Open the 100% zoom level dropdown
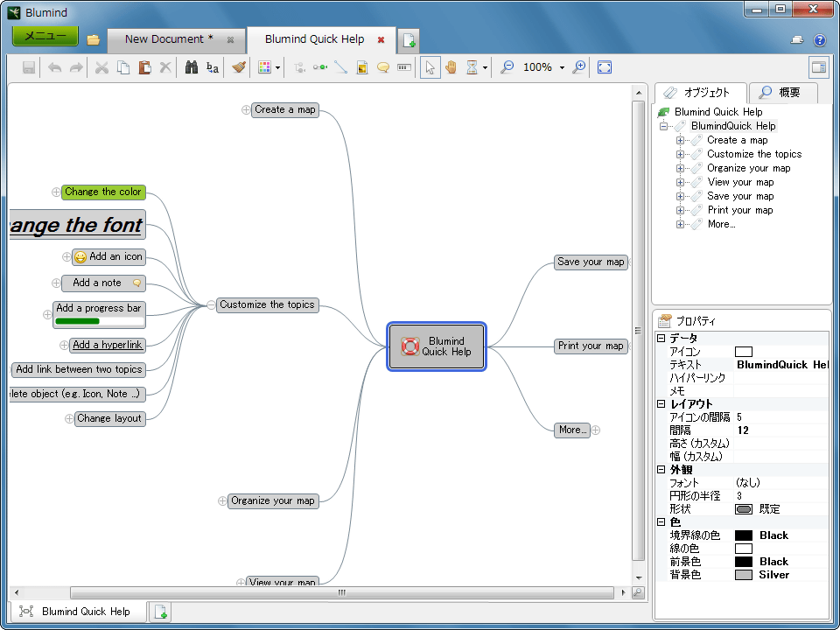The height and width of the screenshot is (630, 840). (562, 68)
